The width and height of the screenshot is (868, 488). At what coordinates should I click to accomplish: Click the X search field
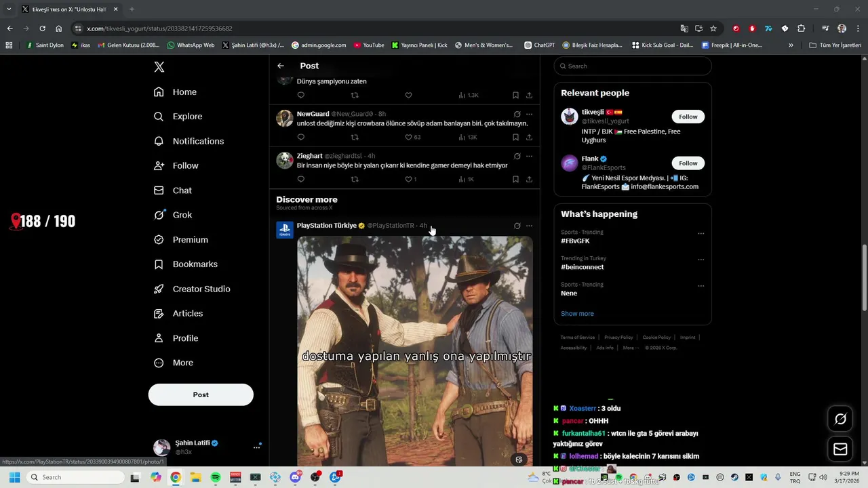pyautogui.click(x=633, y=66)
